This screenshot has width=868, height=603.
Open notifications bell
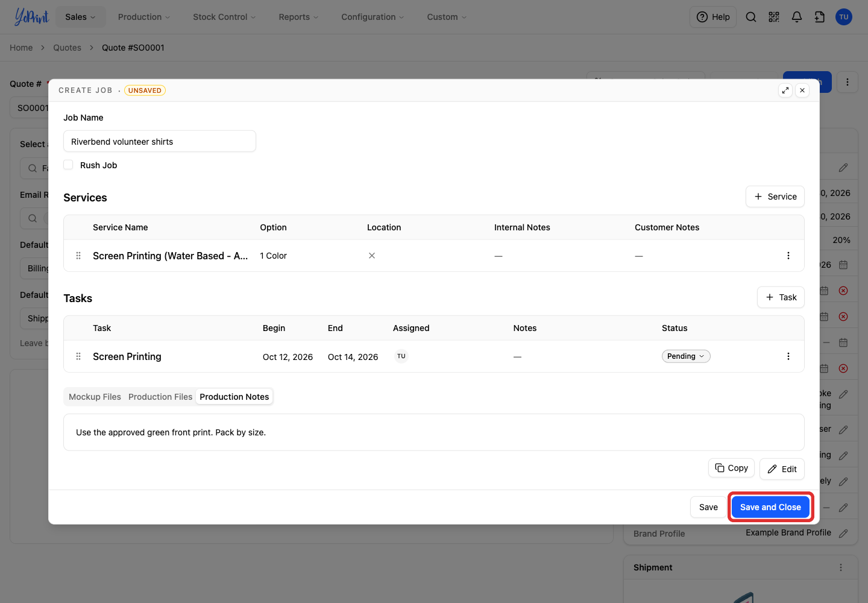[797, 17]
